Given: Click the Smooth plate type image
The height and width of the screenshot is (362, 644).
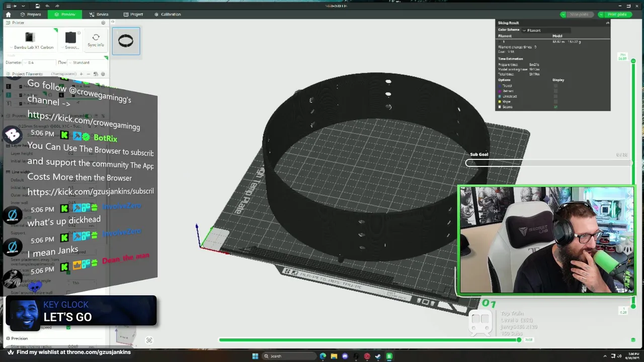Looking at the screenshot, I should 70,37.
